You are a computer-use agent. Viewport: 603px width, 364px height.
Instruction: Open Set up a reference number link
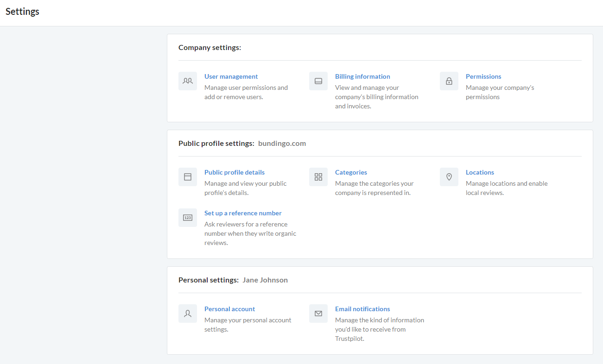pyautogui.click(x=243, y=213)
